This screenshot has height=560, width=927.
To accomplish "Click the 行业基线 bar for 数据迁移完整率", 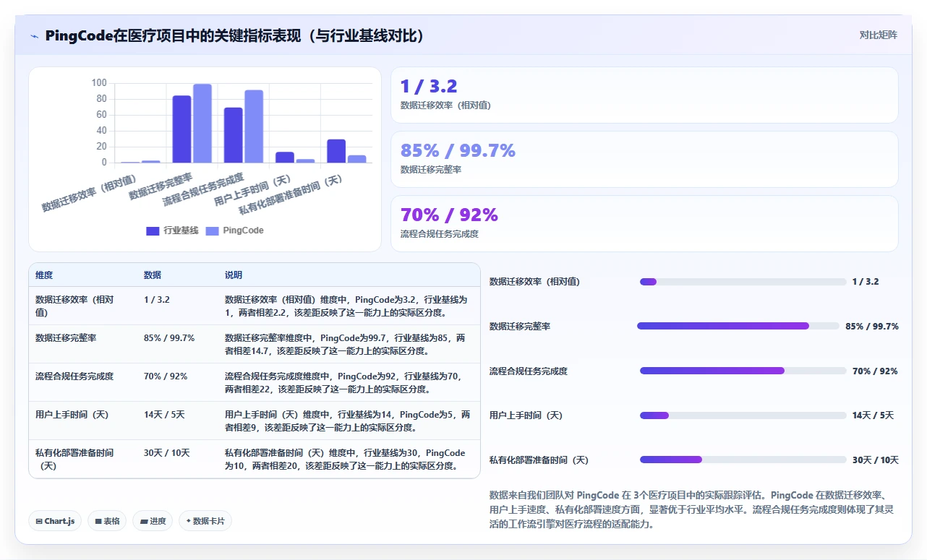I will click(x=181, y=129).
